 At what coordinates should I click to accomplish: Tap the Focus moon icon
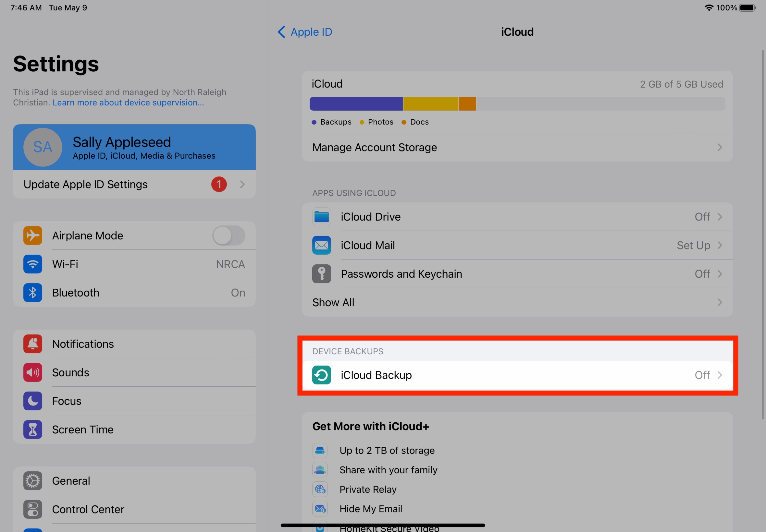pos(33,401)
